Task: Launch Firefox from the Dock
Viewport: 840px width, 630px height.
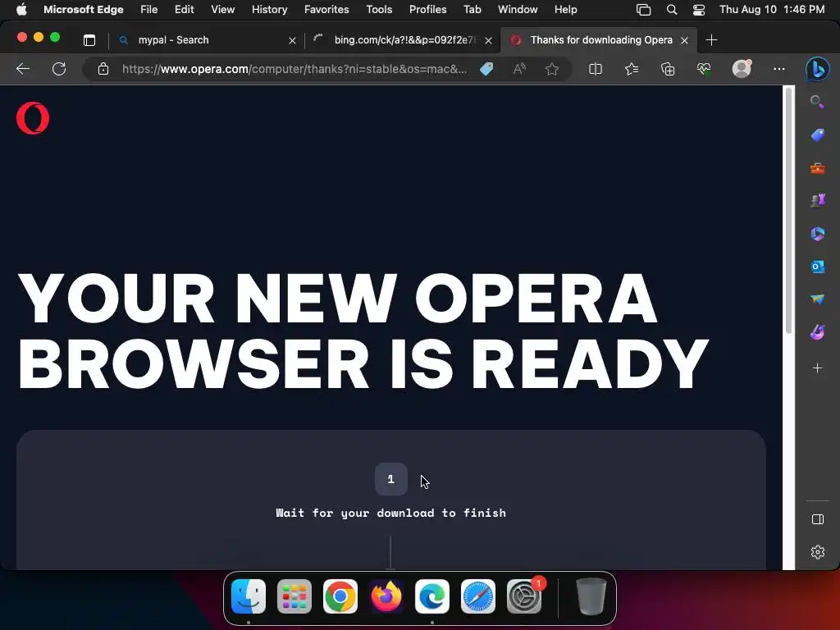Action: click(386, 596)
